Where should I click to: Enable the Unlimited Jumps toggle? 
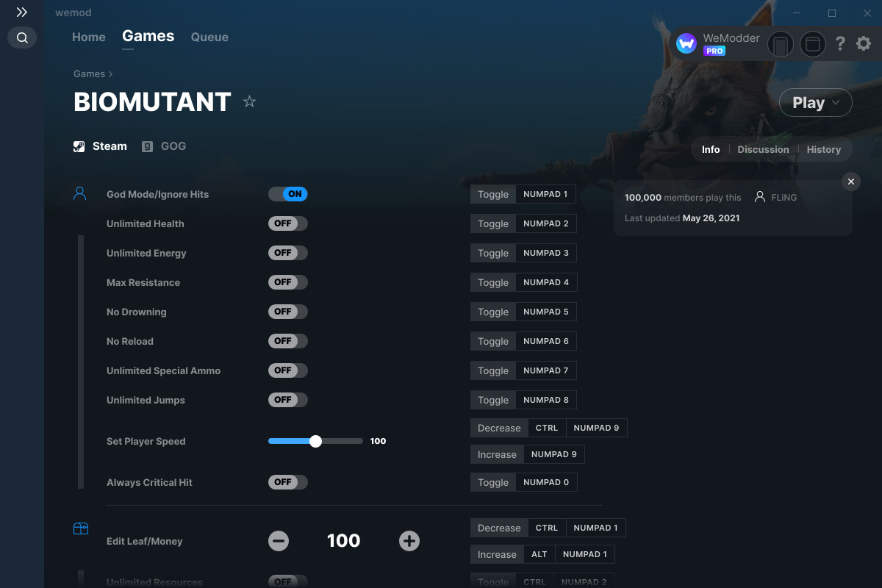pos(288,400)
